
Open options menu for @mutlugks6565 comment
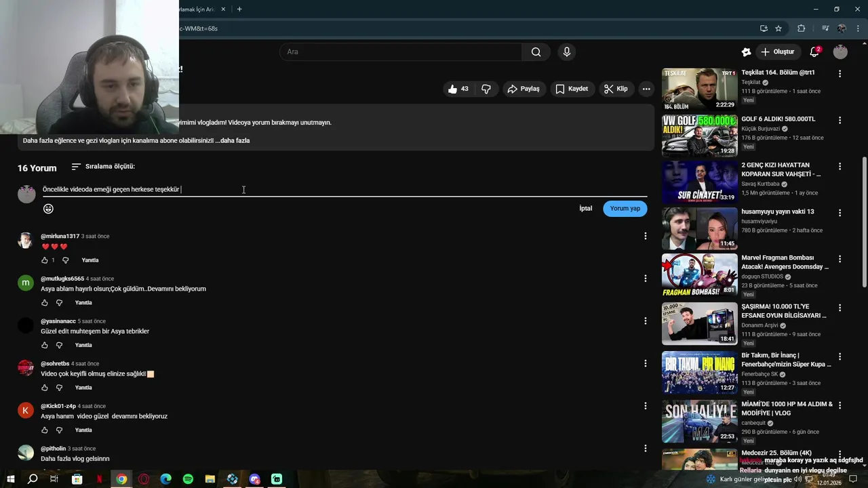point(645,279)
